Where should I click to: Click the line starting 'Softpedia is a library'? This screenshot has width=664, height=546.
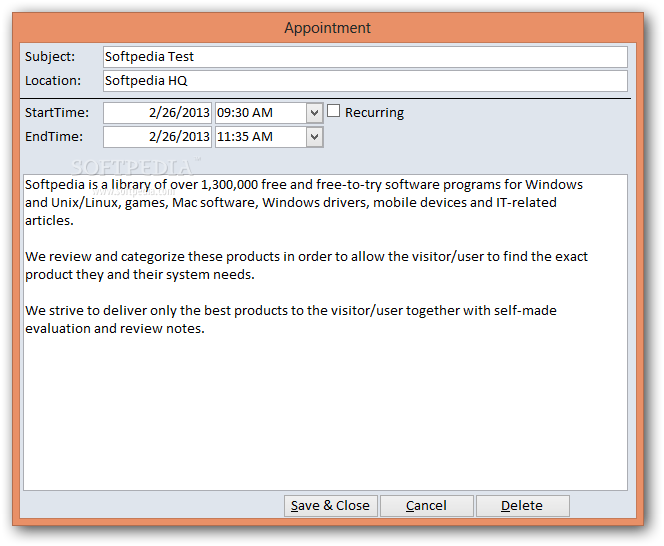coord(304,185)
